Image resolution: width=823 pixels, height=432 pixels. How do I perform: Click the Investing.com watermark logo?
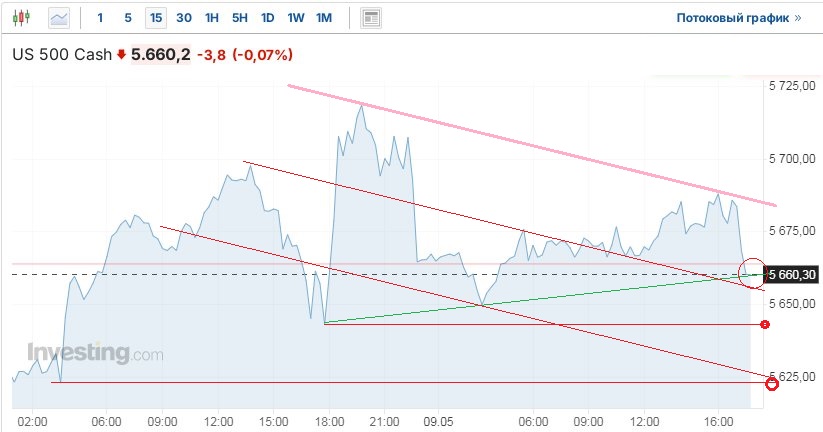point(95,353)
